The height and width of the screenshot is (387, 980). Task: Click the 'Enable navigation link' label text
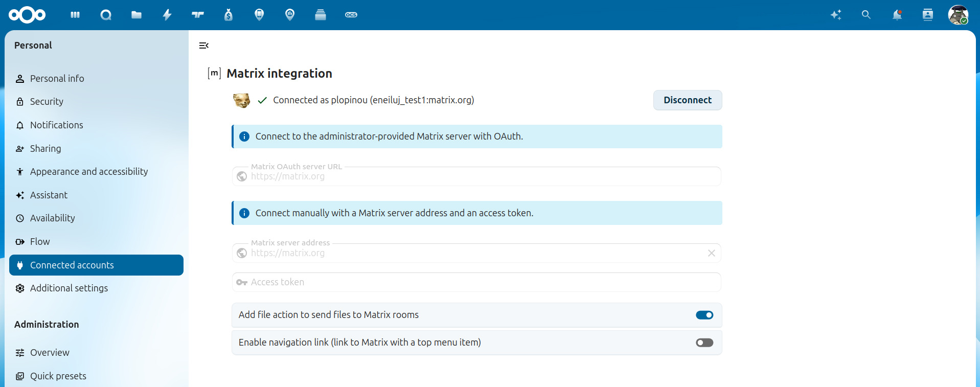360,343
